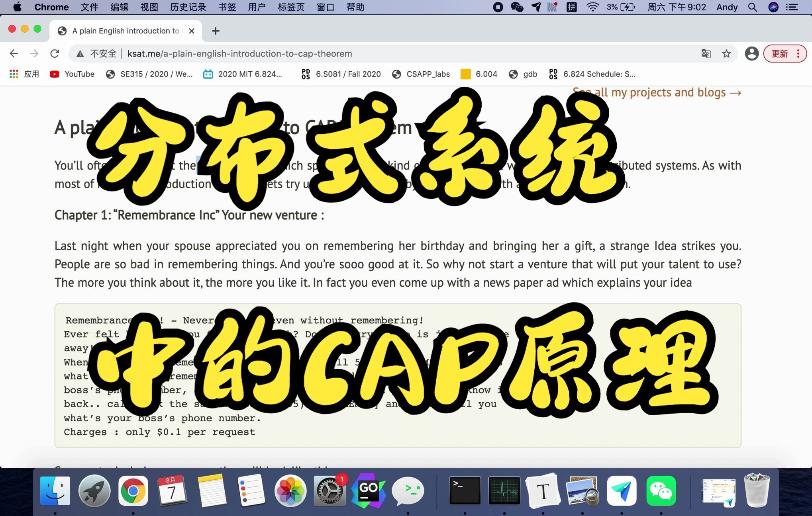Click the WeChat icon in the menu bar
Image resolution: width=812 pixels, height=516 pixels.
coord(517,7)
